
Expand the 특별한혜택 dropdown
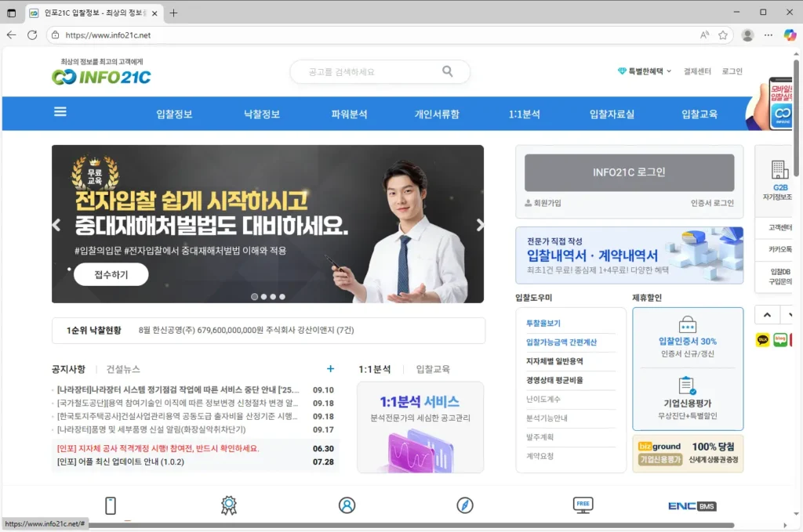tap(645, 71)
